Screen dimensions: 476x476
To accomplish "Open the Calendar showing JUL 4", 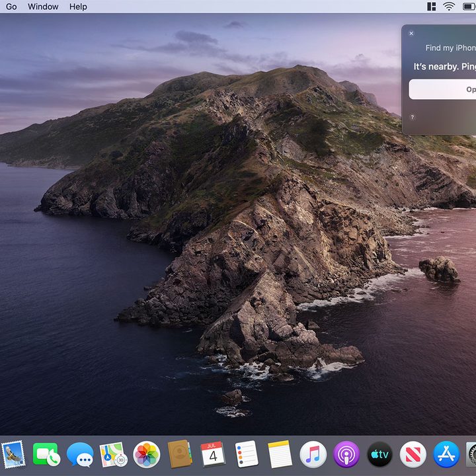I will [213, 454].
